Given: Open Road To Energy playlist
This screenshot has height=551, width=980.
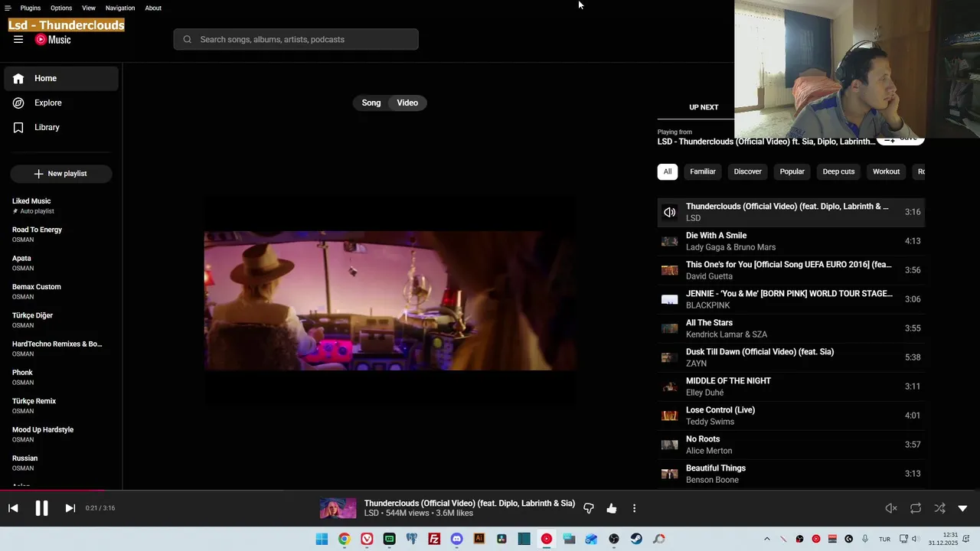Looking at the screenshot, I should [61, 234].
